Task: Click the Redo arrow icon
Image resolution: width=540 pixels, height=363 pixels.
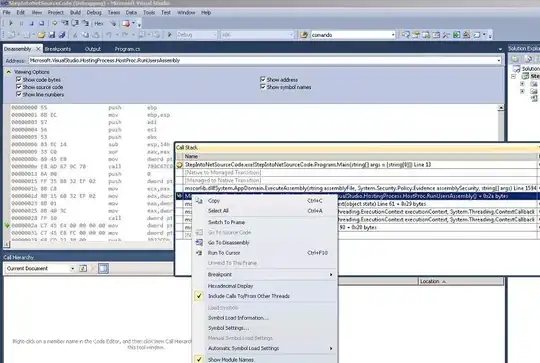Action: pyautogui.click(x=125, y=35)
